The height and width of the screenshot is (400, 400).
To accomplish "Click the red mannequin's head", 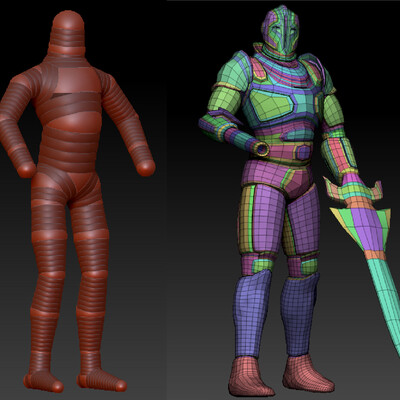I will pyautogui.click(x=68, y=32).
